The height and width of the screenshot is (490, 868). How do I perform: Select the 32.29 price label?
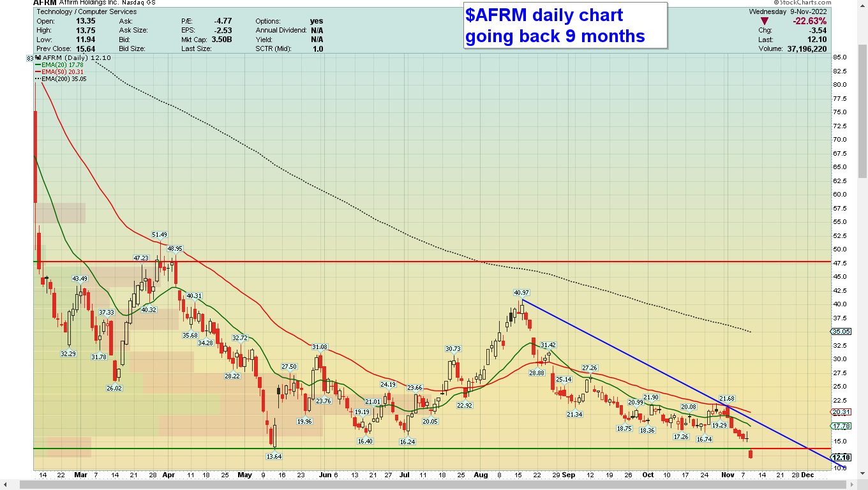tap(68, 353)
